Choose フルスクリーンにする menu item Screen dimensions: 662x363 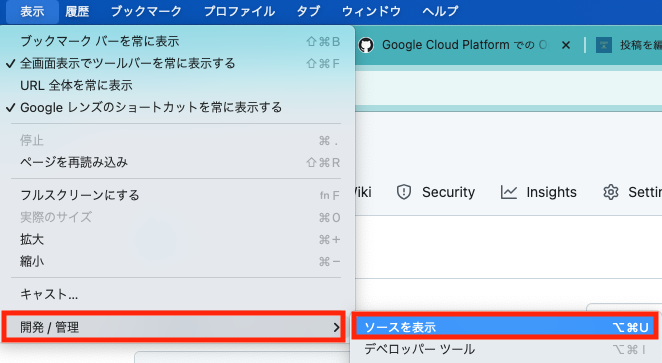(x=177, y=195)
